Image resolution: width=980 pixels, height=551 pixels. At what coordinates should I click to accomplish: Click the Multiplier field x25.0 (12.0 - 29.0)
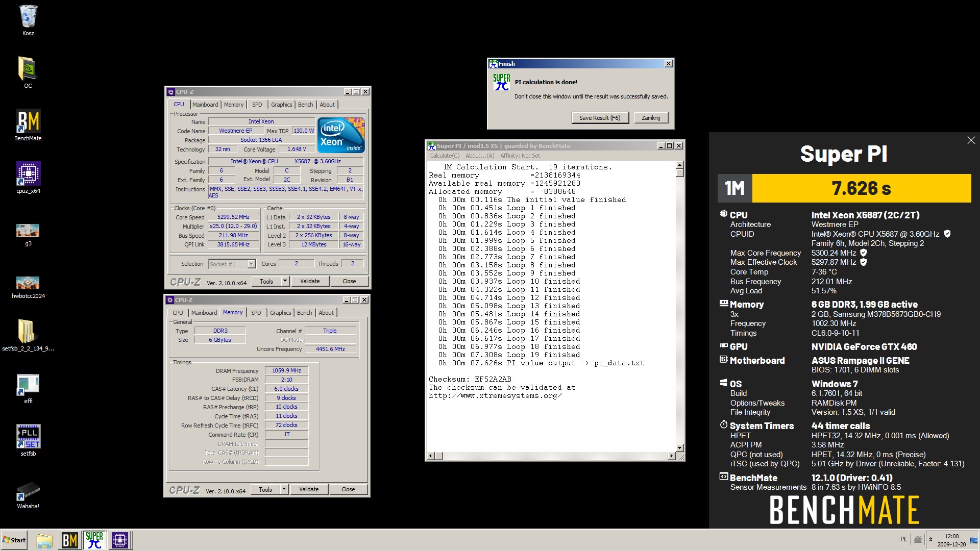[233, 227]
